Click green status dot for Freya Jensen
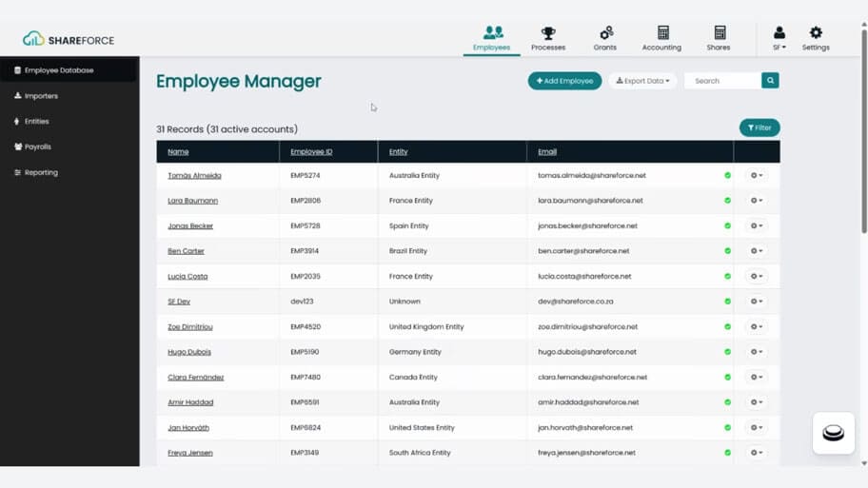 point(727,453)
